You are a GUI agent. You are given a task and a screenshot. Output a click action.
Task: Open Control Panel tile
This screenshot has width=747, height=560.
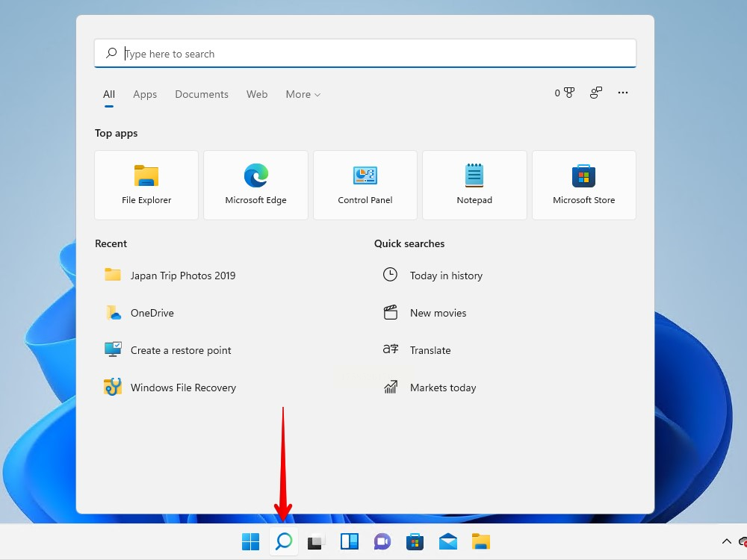tap(365, 185)
